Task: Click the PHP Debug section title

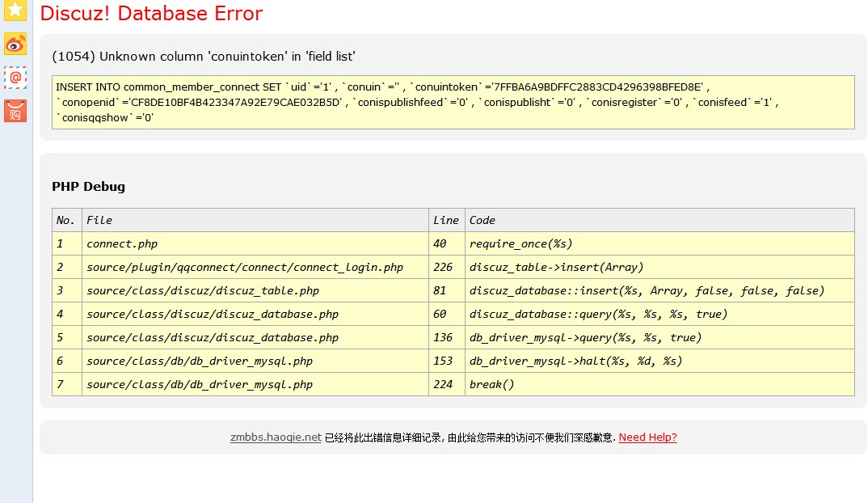Action: click(x=88, y=187)
